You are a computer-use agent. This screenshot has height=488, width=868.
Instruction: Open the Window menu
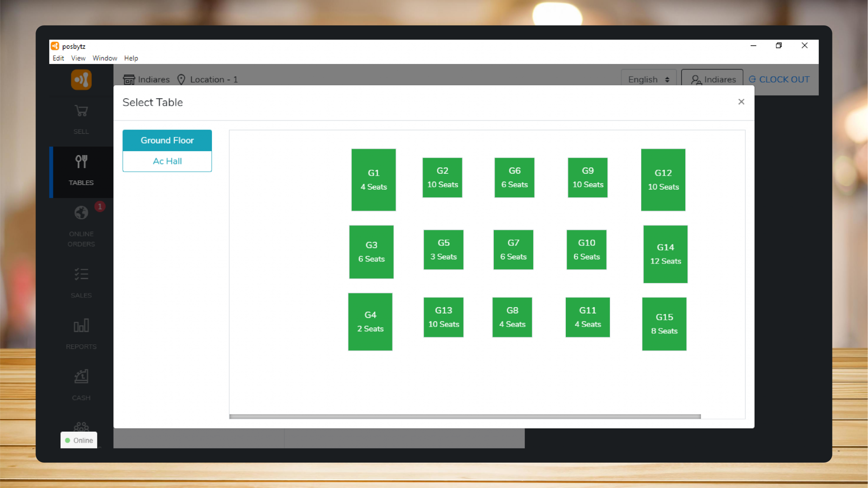(x=105, y=58)
